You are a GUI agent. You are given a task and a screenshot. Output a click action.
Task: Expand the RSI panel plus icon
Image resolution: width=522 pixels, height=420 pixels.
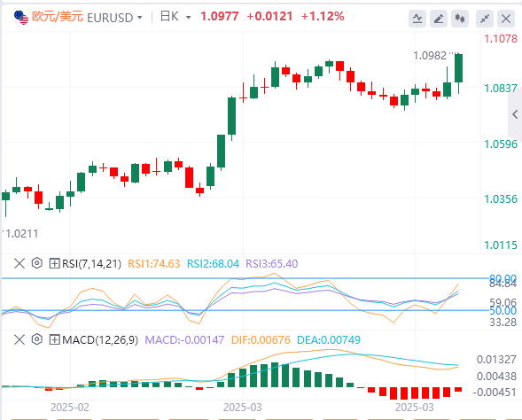point(54,263)
